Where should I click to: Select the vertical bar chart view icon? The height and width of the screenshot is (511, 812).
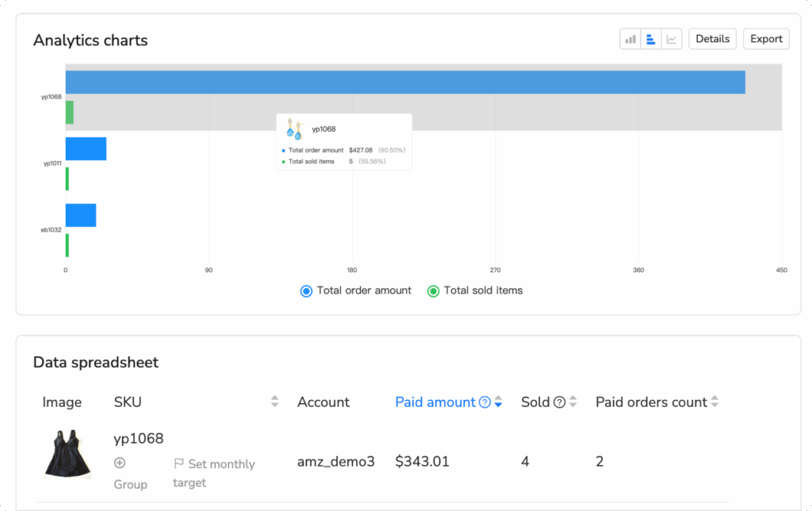tap(630, 38)
